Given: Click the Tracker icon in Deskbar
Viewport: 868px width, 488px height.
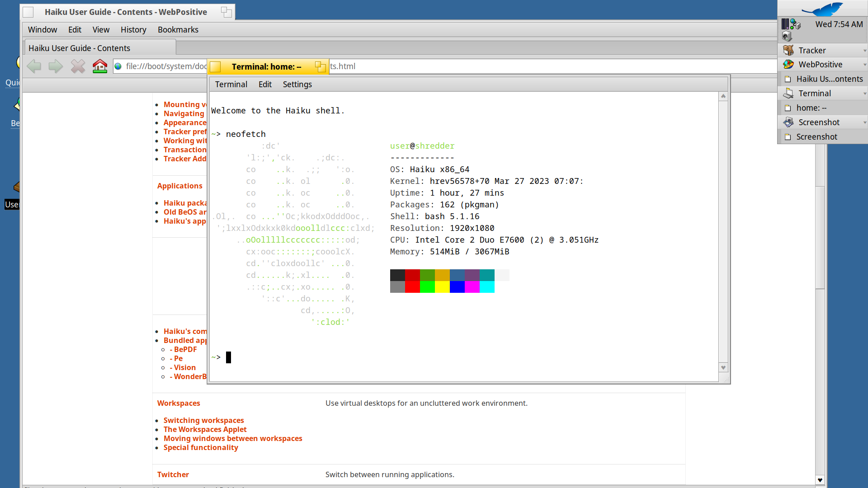Looking at the screenshot, I should (788, 50).
